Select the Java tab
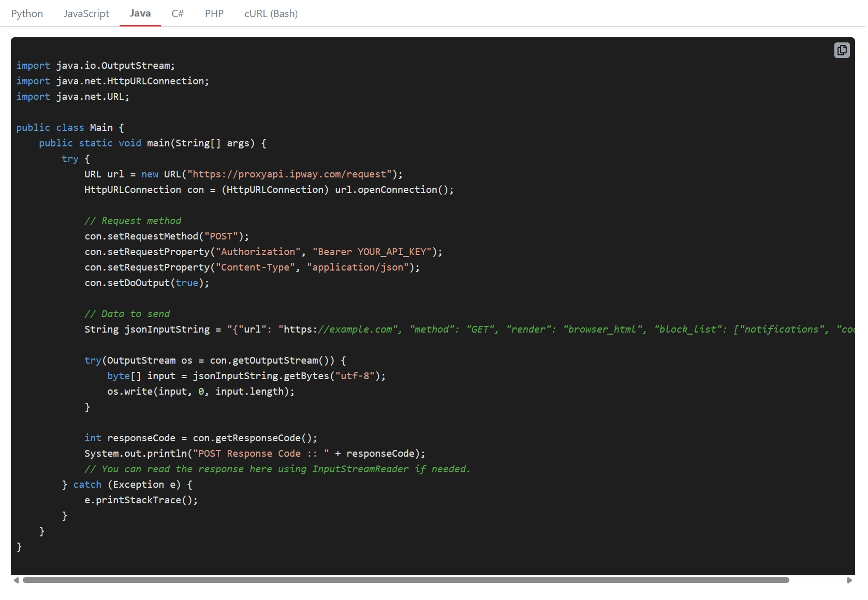Screen dimensions: 868x600 coord(140,13)
